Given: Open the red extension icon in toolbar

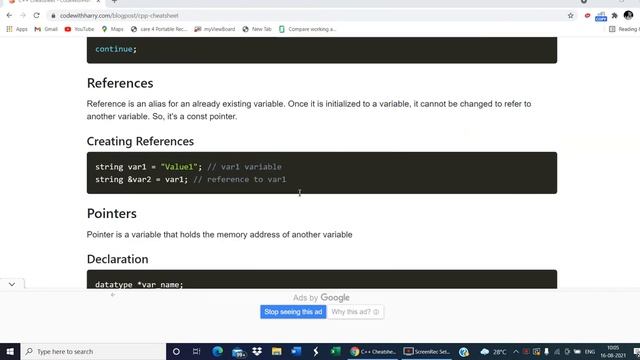Looking at the screenshot, I should pyautogui.click(x=587, y=16).
